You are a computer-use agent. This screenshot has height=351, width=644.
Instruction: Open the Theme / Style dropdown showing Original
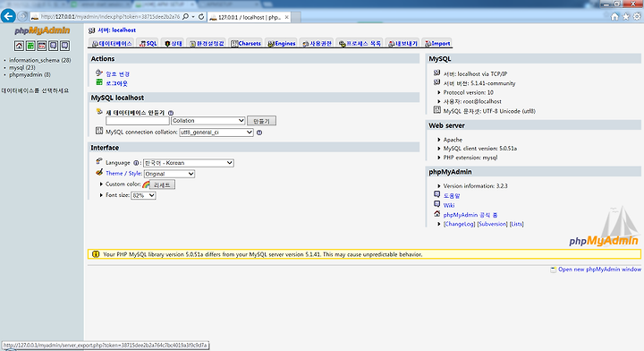click(x=169, y=174)
